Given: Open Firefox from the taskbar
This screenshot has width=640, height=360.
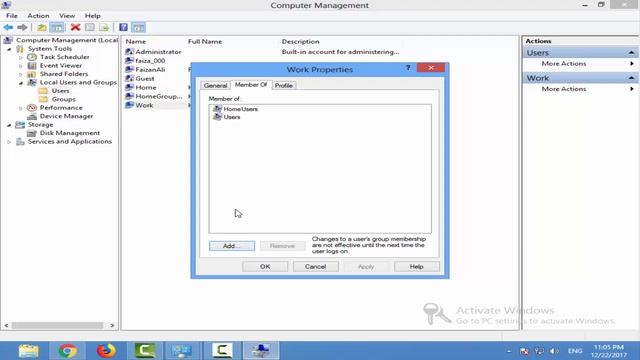Looking at the screenshot, I should (x=106, y=351).
